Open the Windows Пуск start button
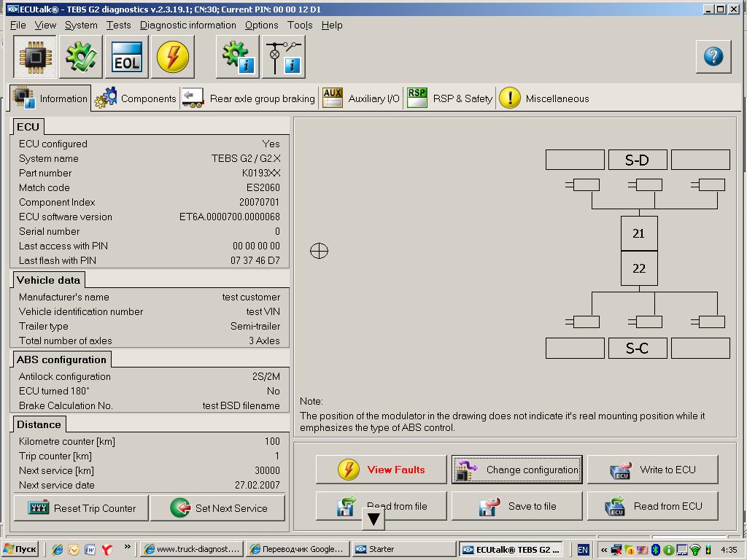 (x=20, y=550)
